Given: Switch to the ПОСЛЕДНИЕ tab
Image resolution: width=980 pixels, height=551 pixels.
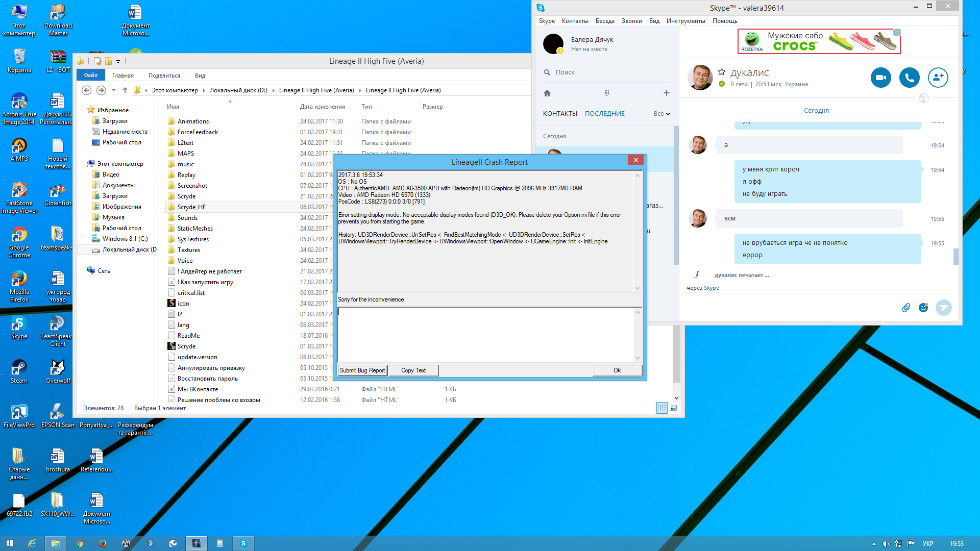Looking at the screenshot, I should click(604, 114).
